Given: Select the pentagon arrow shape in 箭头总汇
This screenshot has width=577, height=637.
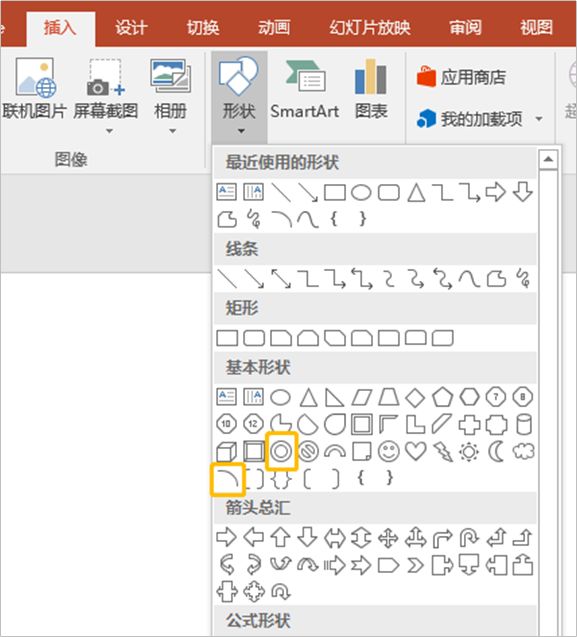Looking at the screenshot, I should pyautogui.click(x=388, y=565).
